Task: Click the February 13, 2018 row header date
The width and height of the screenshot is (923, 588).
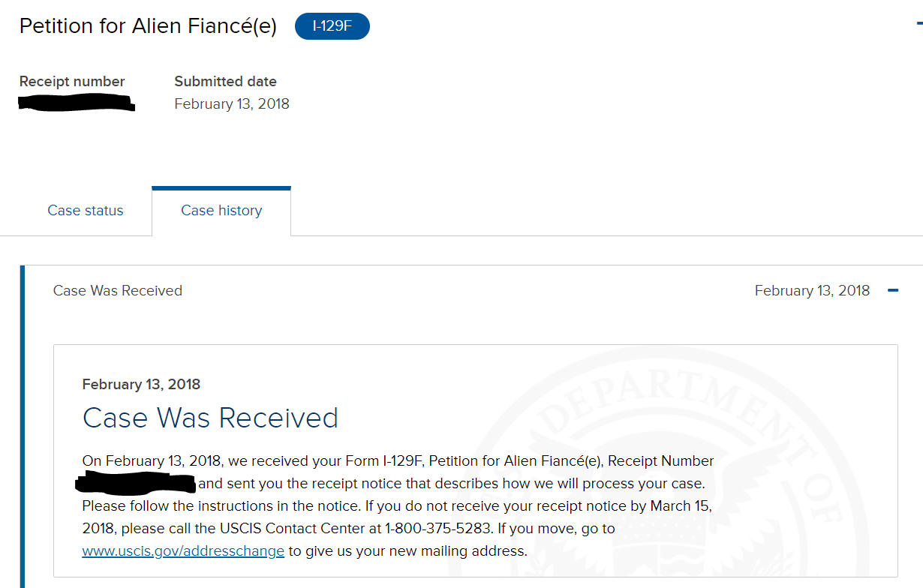Action: 812,291
